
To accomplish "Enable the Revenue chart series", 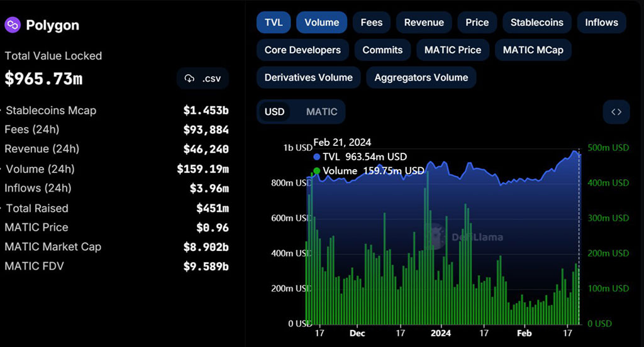I will tap(424, 22).
